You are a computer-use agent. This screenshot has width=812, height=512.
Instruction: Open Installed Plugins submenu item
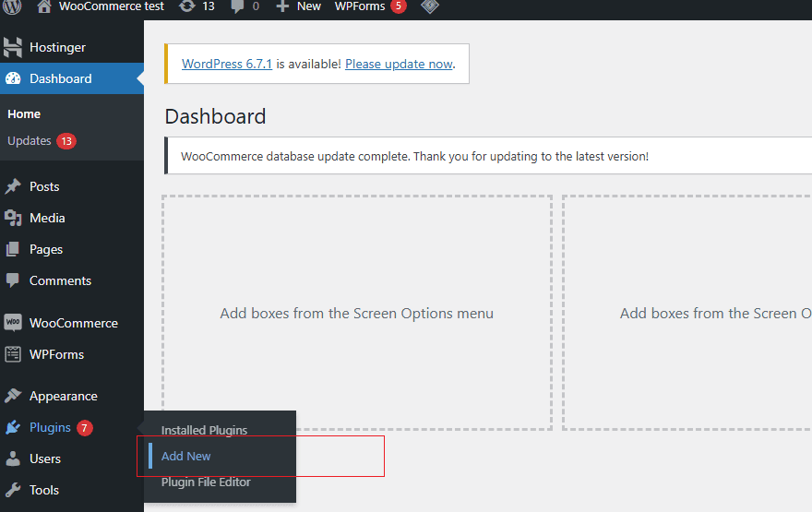[204, 430]
